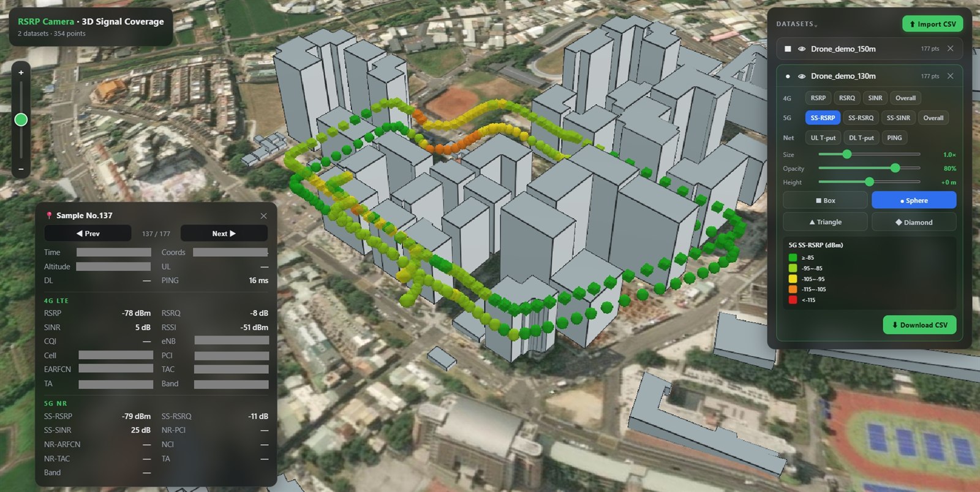Click the orange -115~-105 legend swatch
The image size is (980, 492).
click(x=793, y=289)
